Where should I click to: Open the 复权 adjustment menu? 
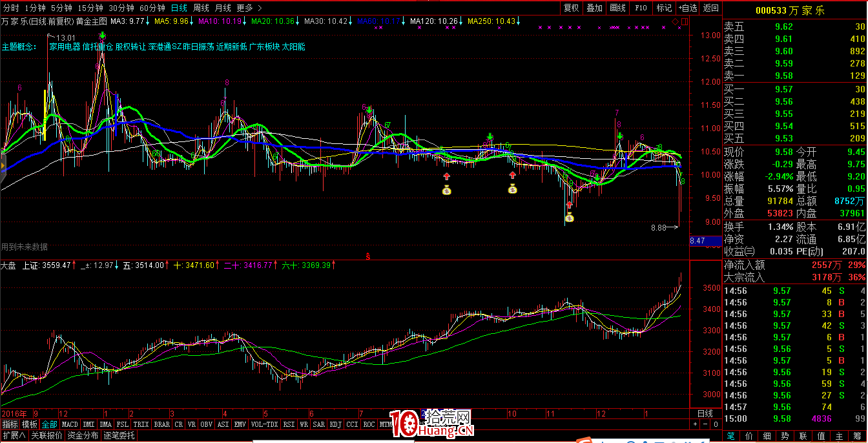571,8
